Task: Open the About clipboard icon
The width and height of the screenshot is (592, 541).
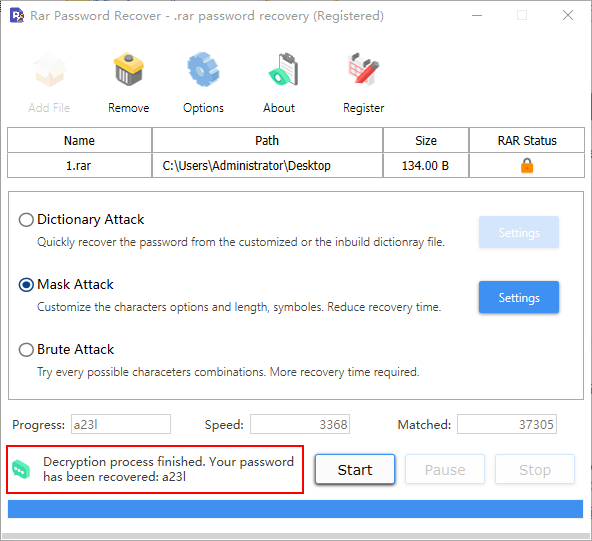Action: pyautogui.click(x=284, y=69)
